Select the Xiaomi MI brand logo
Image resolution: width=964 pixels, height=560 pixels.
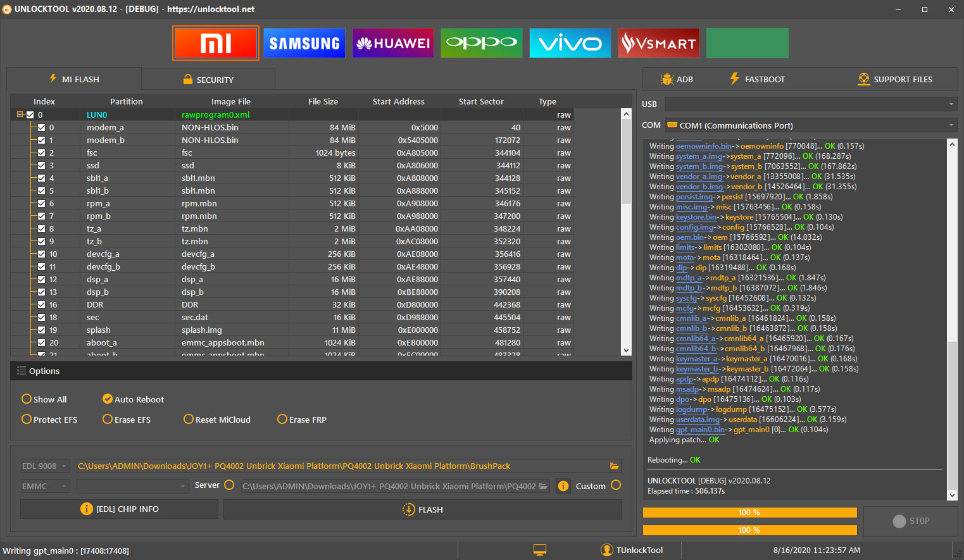216,43
